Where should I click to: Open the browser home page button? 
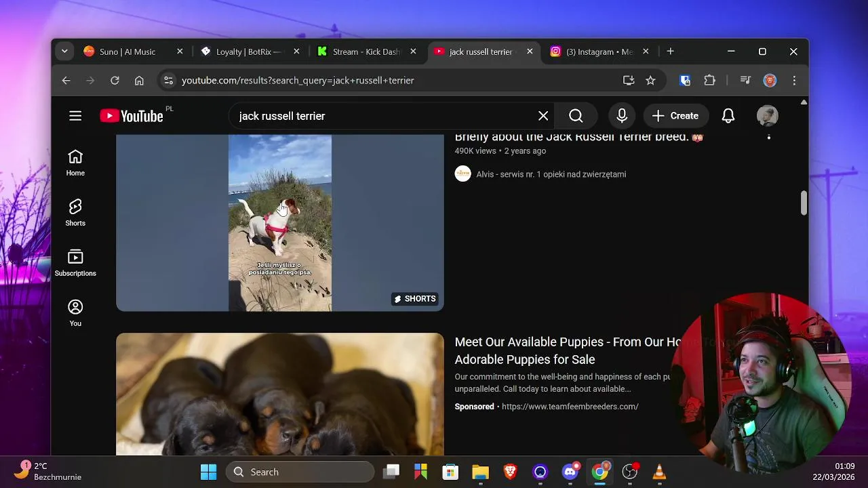(x=139, y=80)
